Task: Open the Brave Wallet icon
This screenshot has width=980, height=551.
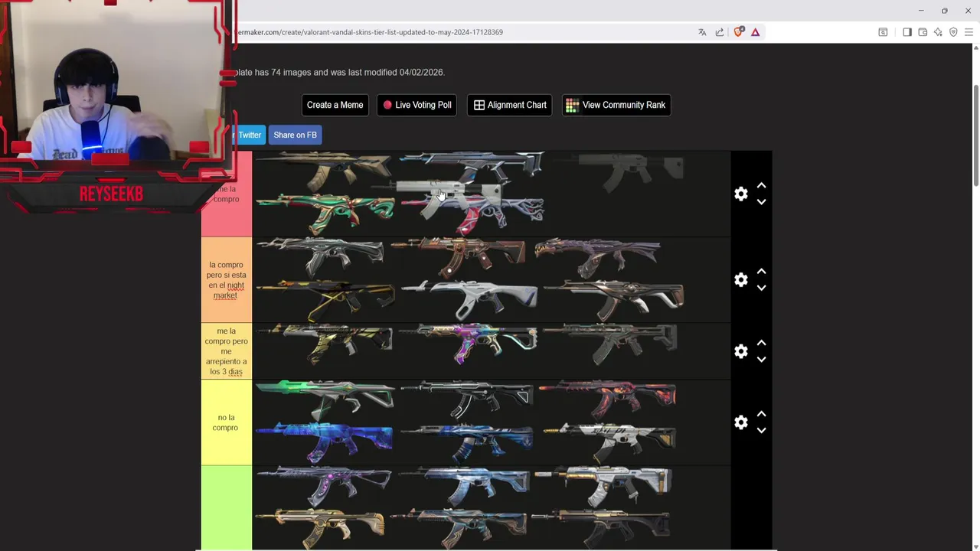Action: pos(923,32)
